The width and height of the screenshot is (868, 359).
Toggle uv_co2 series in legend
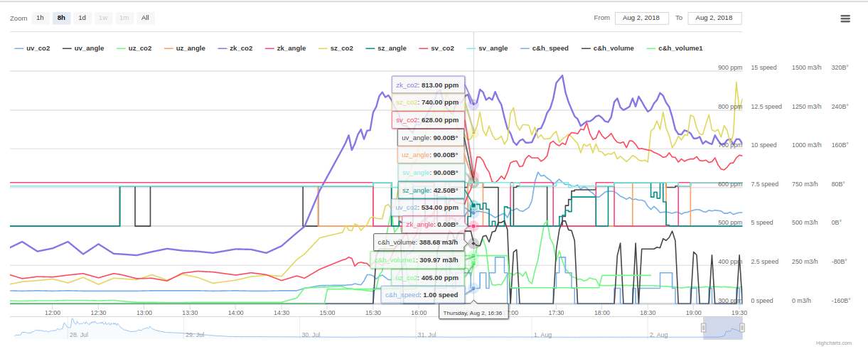point(31,48)
